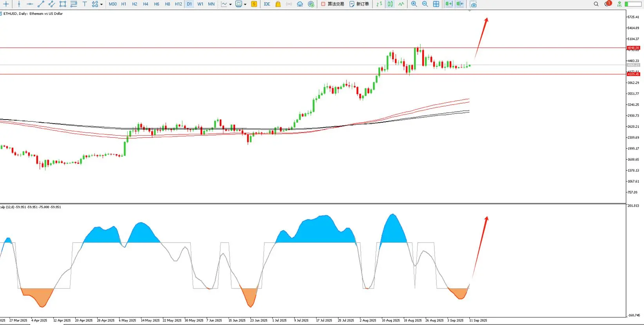Click the -168.745 indicator scale value
Image resolution: width=644 pixels, height=325 pixels.
633,315
